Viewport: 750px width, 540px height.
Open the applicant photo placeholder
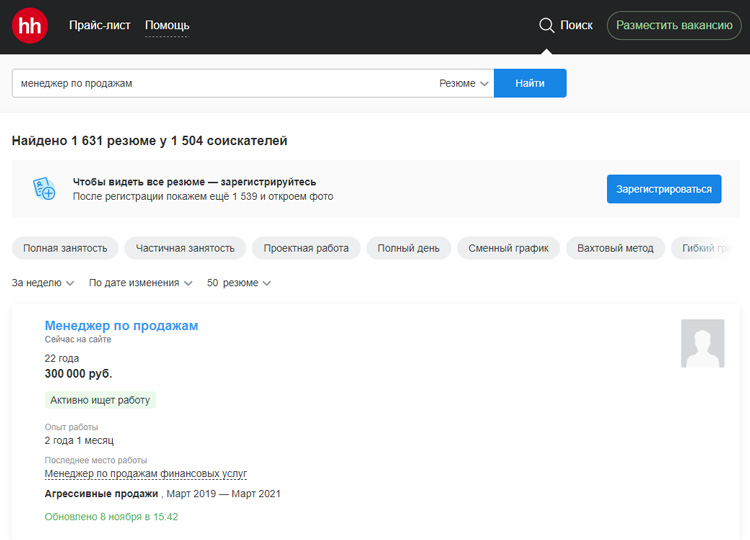[x=702, y=344]
